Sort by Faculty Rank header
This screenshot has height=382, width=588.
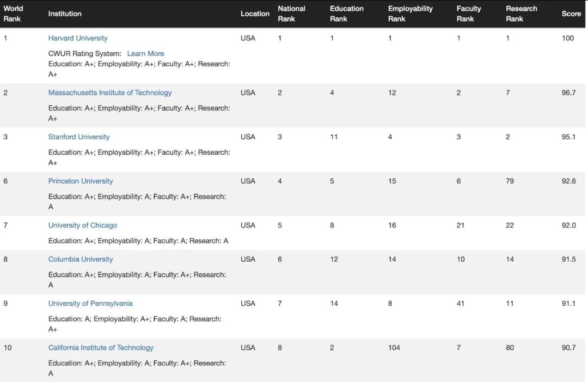pyautogui.click(x=468, y=14)
